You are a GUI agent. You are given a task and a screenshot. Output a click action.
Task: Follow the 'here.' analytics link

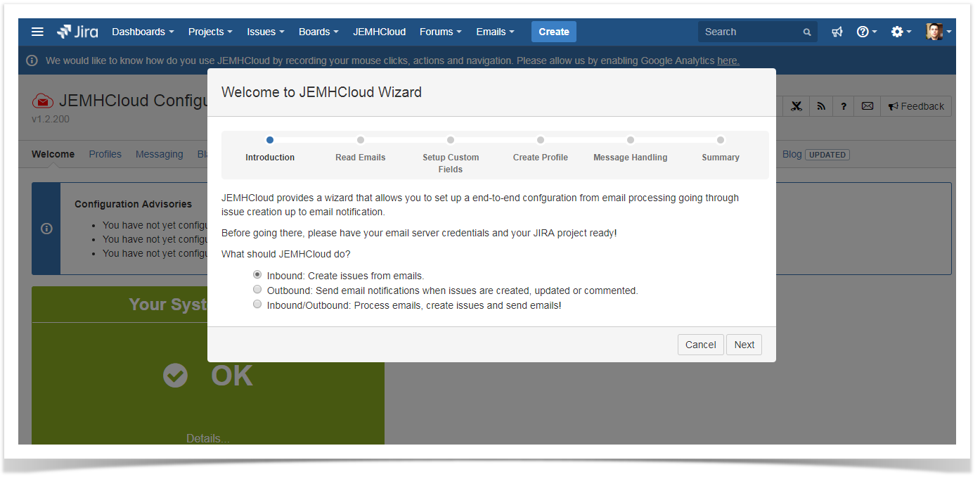pyautogui.click(x=728, y=60)
